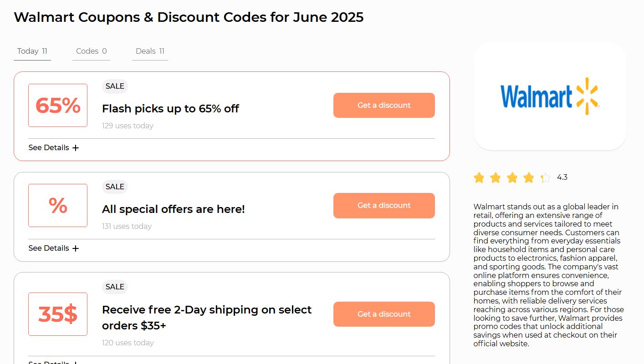
Task: Open the "Flash picks up to 65% off" title
Action: click(x=170, y=109)
